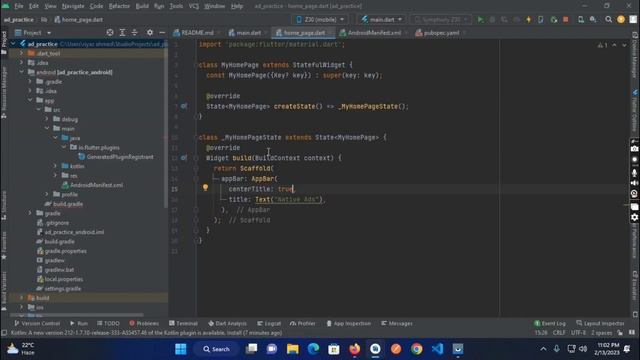This screenshot has height=360, width=640.
Task: Open the Problems tool window
Action: click(x=144, y=323)
